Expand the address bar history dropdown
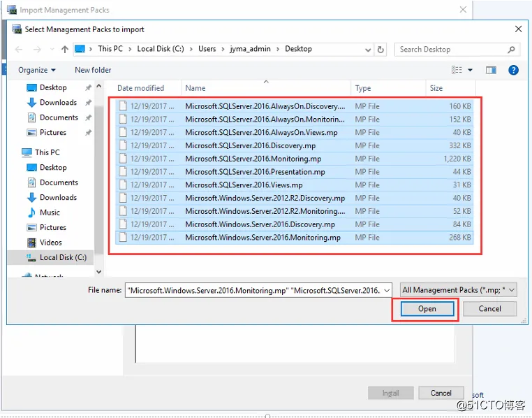 367,50
